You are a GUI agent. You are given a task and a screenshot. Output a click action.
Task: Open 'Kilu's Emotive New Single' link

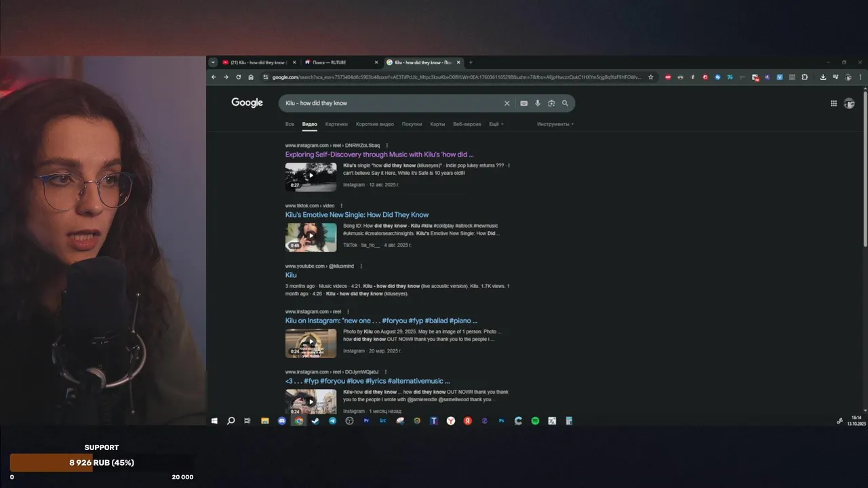pos(357,215)
